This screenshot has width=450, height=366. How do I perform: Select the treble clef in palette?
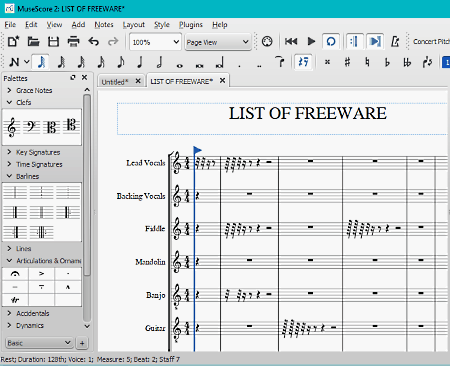click(x=12, y=127)
